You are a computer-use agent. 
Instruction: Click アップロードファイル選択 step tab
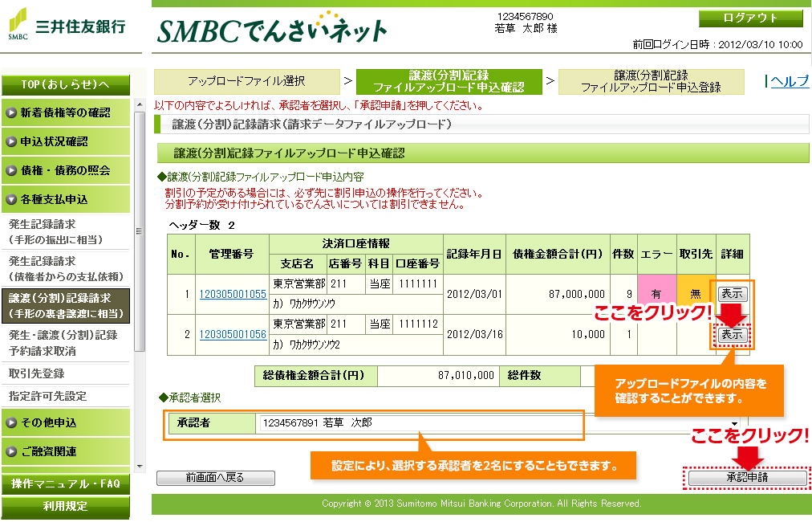pyautogui.click(x=246, y=81)
